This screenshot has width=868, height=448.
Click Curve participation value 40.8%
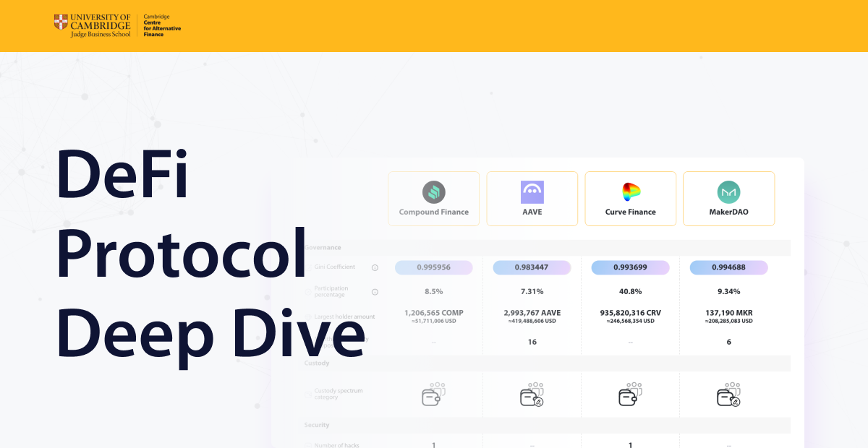point(631,291)
